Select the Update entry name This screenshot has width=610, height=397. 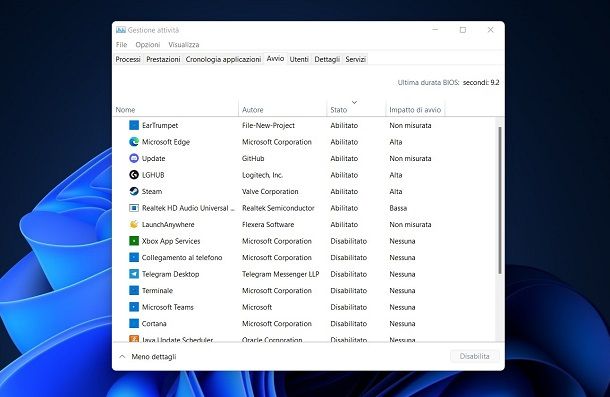pyautogui.click(x=153, y=158)
